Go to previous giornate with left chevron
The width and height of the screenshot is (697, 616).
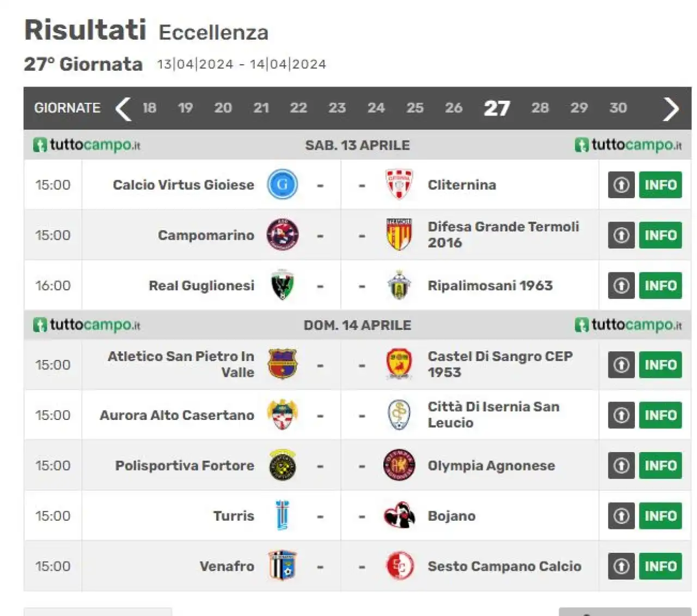123,108
